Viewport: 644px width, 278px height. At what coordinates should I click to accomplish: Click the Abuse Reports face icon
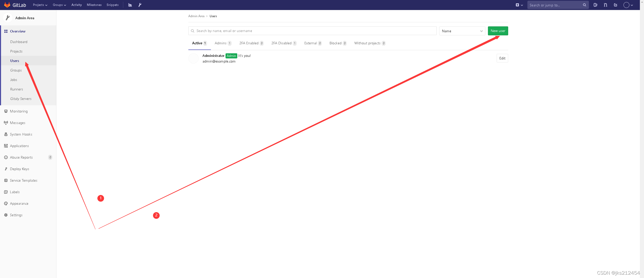[x=6, y=157]
